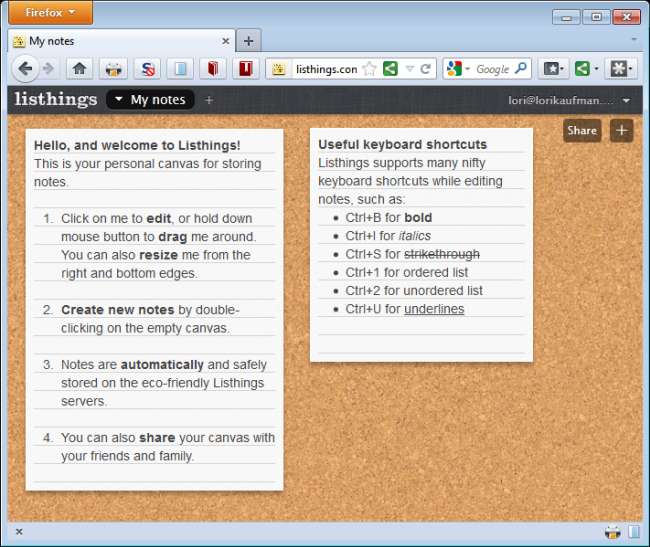Open the browser home page
Image resolution: width=650 pixels, height=547 pixels.
pos(80,68)
